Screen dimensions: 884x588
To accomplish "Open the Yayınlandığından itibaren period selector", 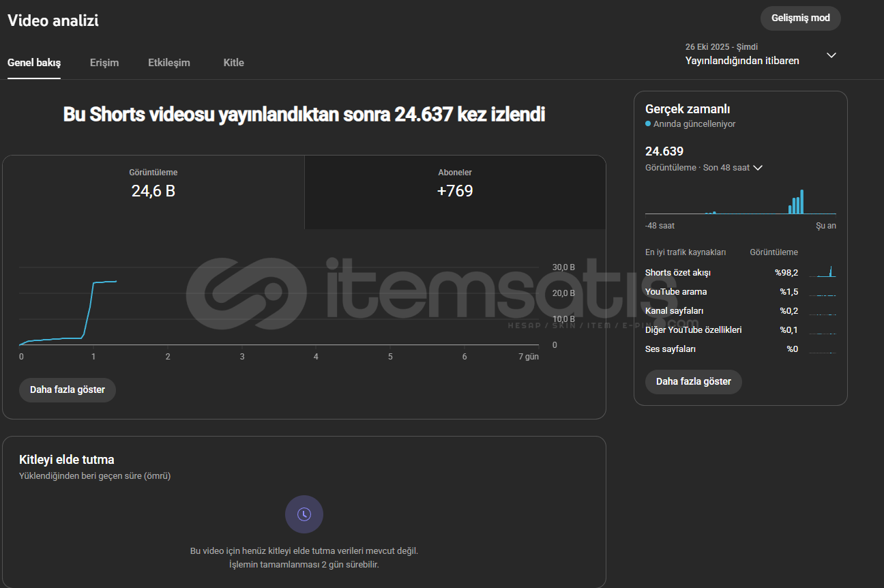I will click(742, 61).
